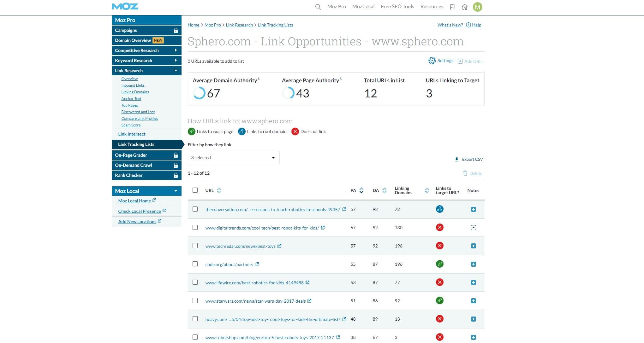This screenshot has height=343, width=644.
Task: Open external link icon for theconversation.com row
Action: point(344,209)
